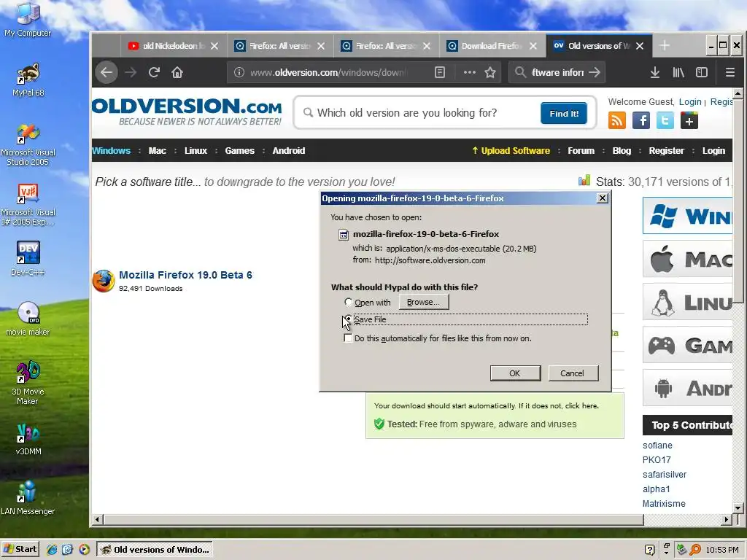Select the LAN Messenger desktop icon
Viewport: 747px width, 560px height.
tap(28, 498)
